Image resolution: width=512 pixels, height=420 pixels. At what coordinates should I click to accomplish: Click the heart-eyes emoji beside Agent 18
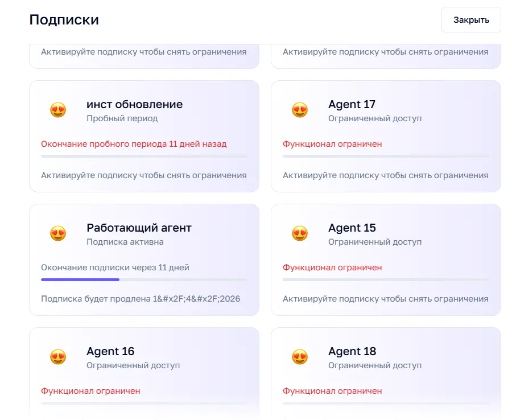(x=300, y=357)
